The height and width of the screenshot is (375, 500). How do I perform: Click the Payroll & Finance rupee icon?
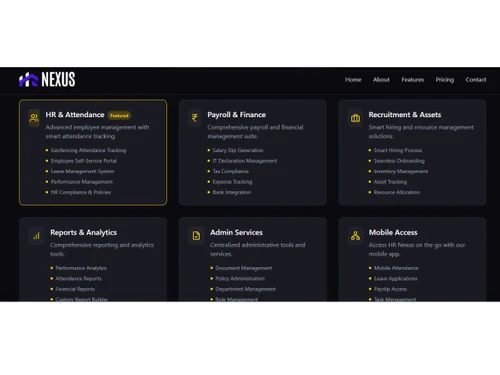195,118
